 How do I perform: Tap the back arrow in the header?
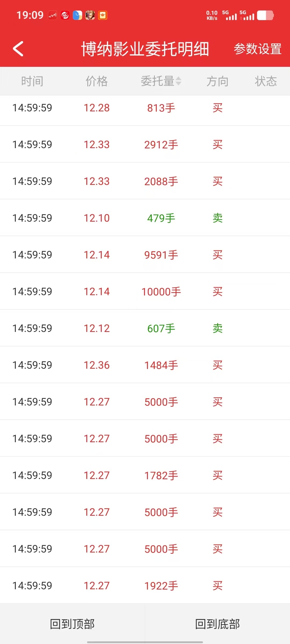tap(18, 49)
